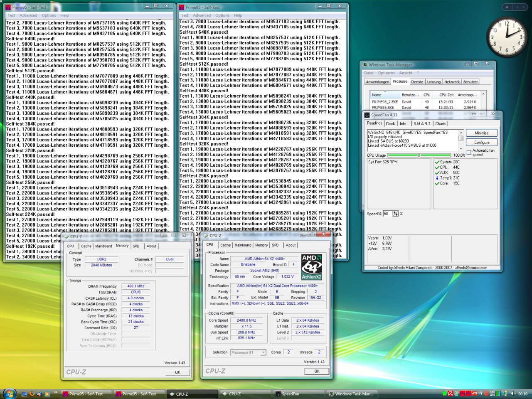Open About tab in left CPU-Z window
The height and width of the screenshot is (399, 532).
[151, 246]
